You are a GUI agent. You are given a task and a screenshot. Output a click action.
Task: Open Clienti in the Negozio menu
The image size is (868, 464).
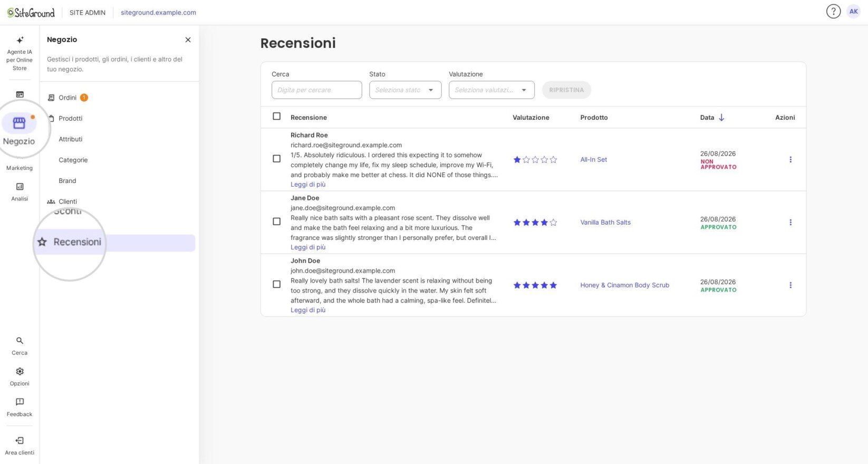[x=67, y=201]
